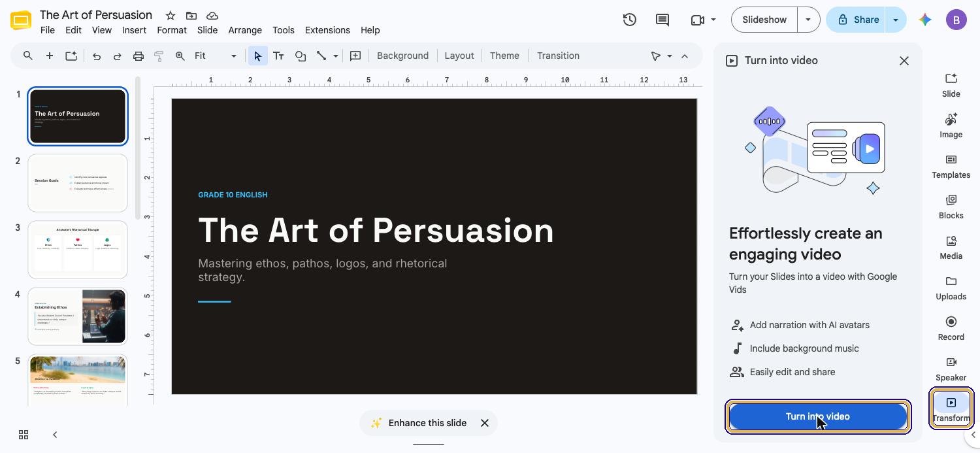Open the Fit zoom level dropdown
This screenshot has height=453, width=980.
pos(216,56)
